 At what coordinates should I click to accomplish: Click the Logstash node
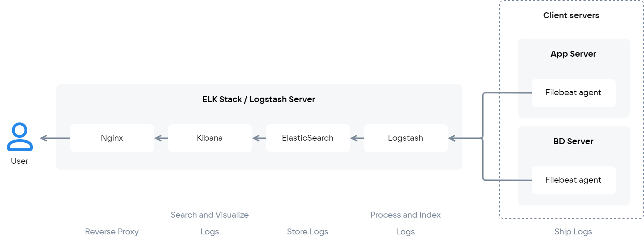[x=406, y=138]
